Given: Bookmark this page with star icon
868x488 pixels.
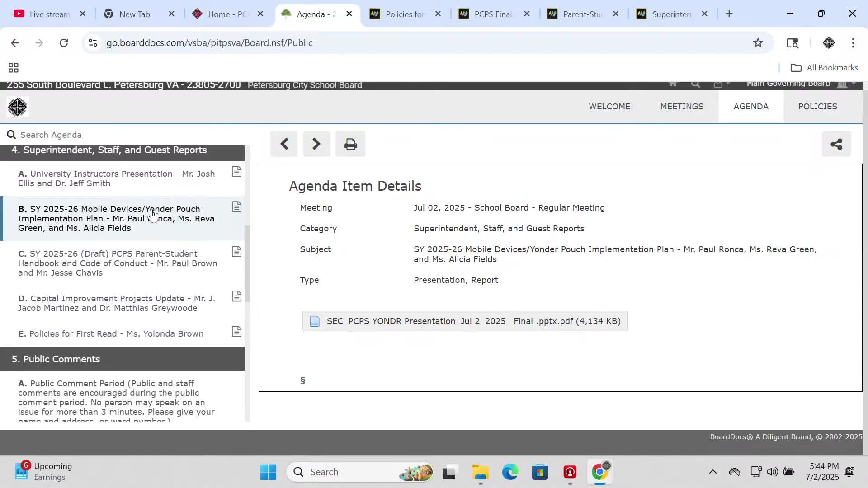Looking at the screenshot, I should click(758, 43).
